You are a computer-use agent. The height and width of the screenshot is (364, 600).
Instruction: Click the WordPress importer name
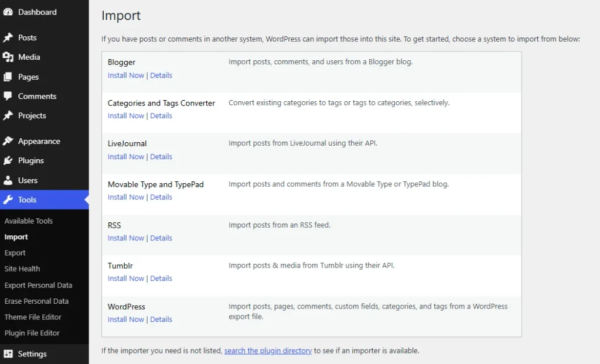[x=127, y=307]
